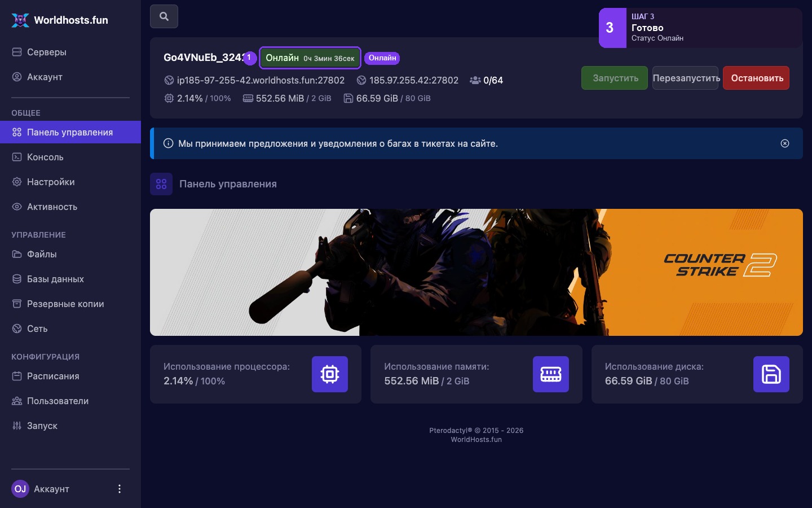Click the purple Онлайн pill badge
This screenshot has width=812, height=508.
point(382,58)
